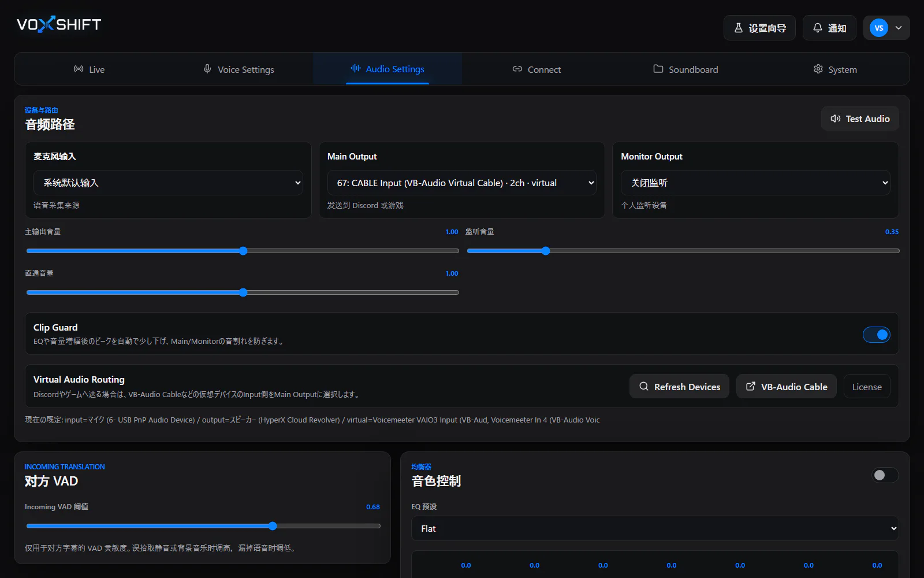
Task: Click the 语音采集来源 hint text
Action: [57, 205]
